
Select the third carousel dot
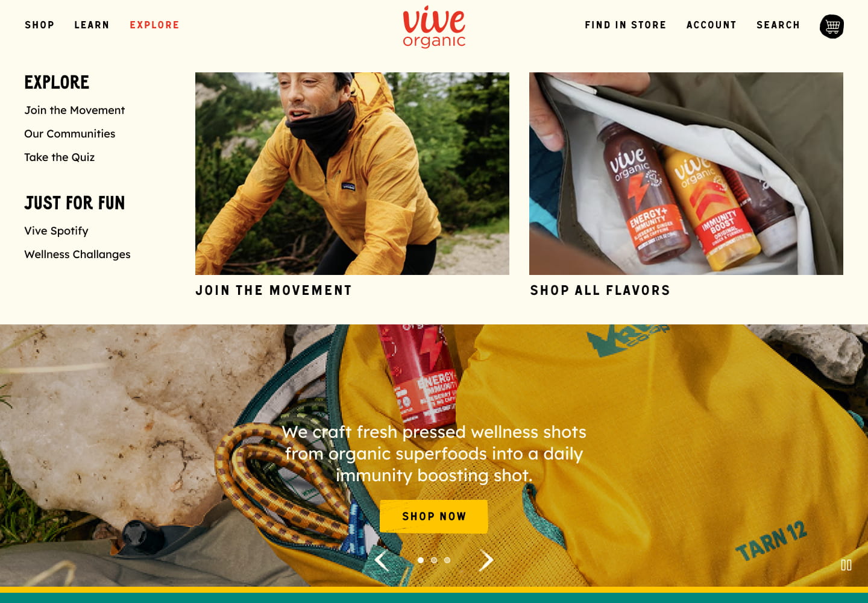click(x=447, y=560)
